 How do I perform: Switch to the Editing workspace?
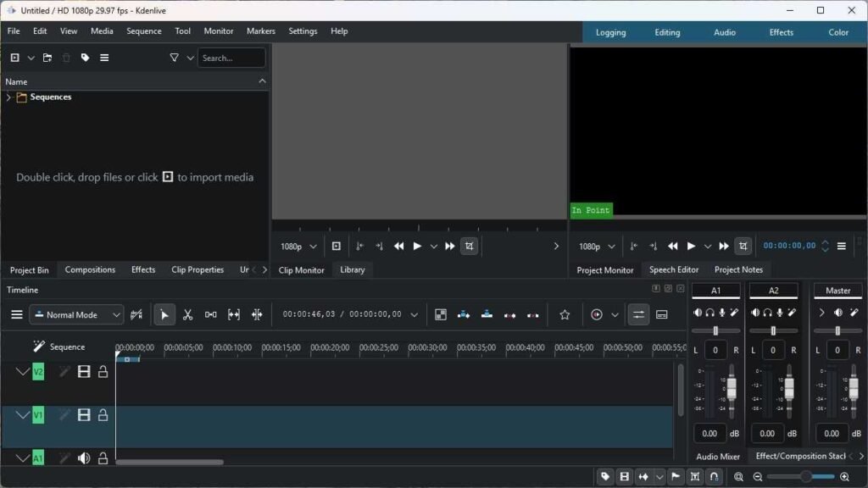667,32
